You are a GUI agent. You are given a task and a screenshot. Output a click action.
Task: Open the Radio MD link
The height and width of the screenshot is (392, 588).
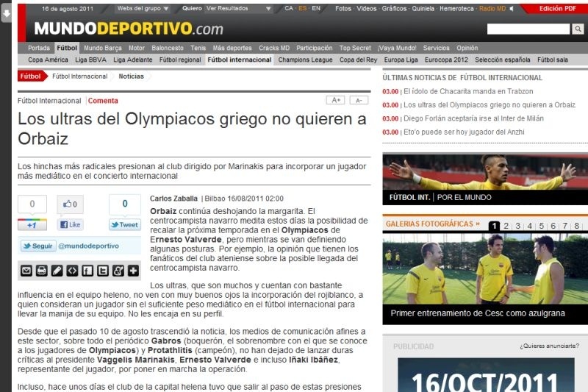tap(492, 8)
